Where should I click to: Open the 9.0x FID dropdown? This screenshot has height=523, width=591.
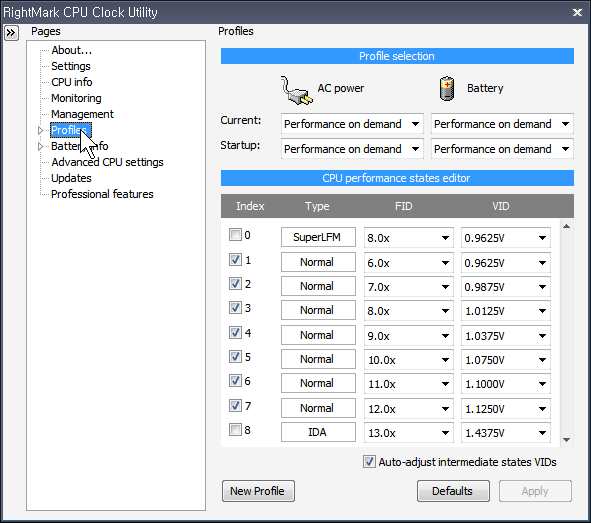pyautogui.click(x=409, y=336)
